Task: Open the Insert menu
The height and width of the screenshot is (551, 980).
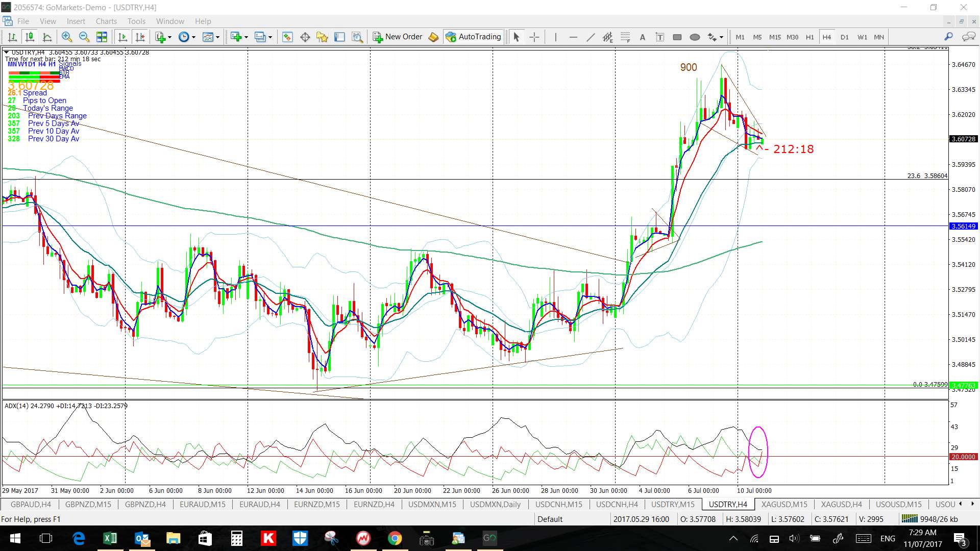Action: (76, 21)
